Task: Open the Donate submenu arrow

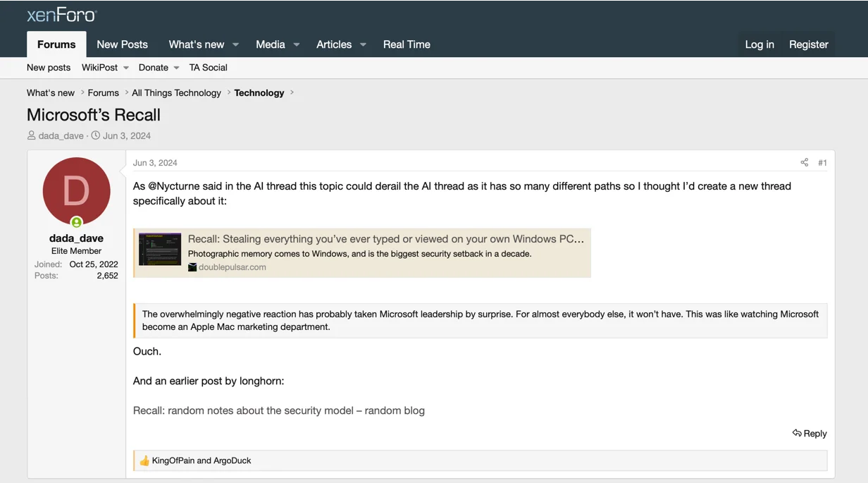Action: [x=176, y=68]
